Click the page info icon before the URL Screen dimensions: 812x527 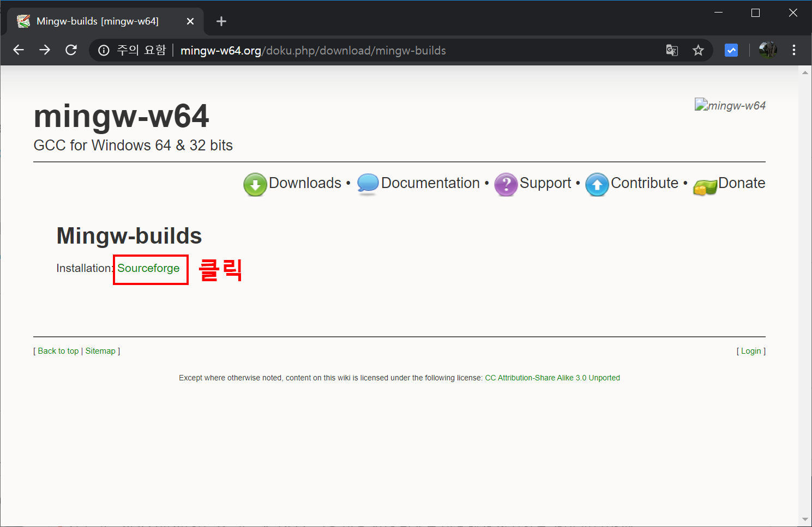point(104,50)
